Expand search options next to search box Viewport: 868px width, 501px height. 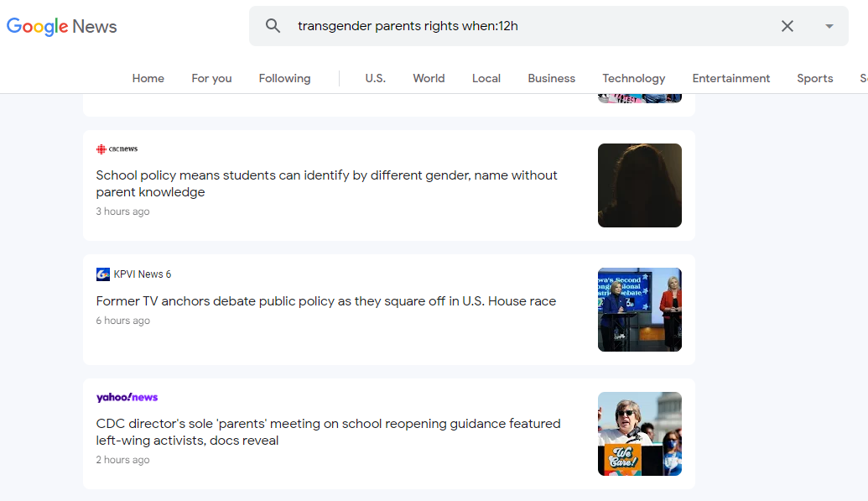click(x=829, y=26)
